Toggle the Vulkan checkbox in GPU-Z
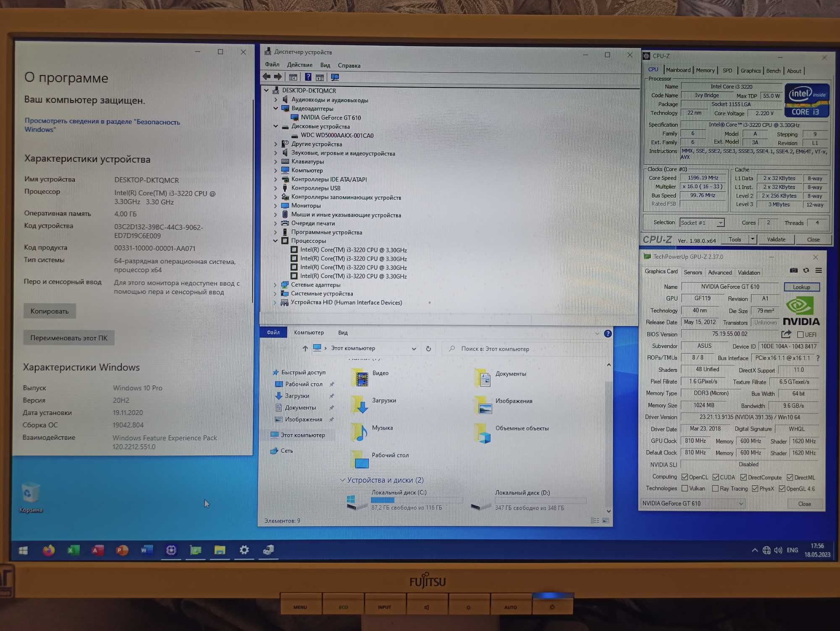Screen dimensions: 840x631 click(685, 488)
